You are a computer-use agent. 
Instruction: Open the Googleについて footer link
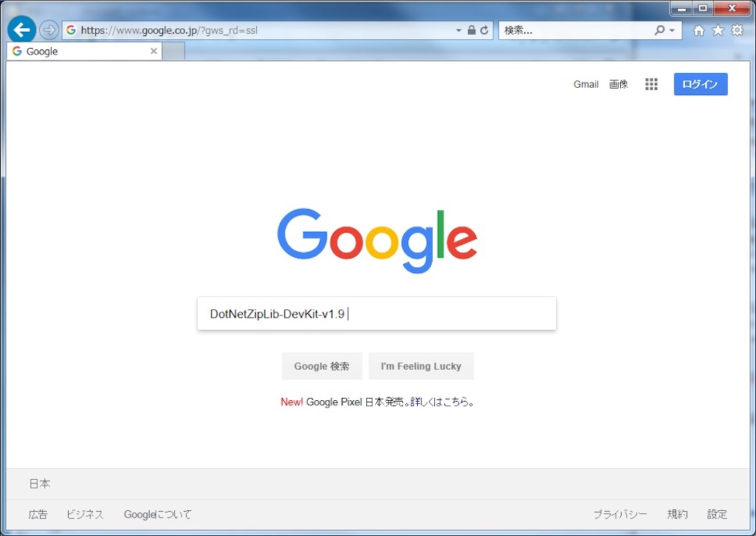coord(158,515)
